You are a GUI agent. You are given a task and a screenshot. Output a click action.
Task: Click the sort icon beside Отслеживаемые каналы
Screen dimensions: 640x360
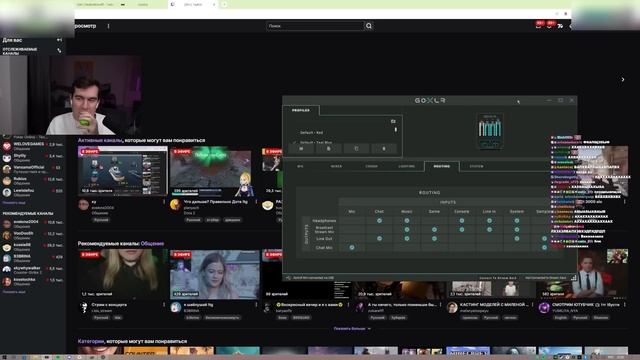(x=59, y=51)
